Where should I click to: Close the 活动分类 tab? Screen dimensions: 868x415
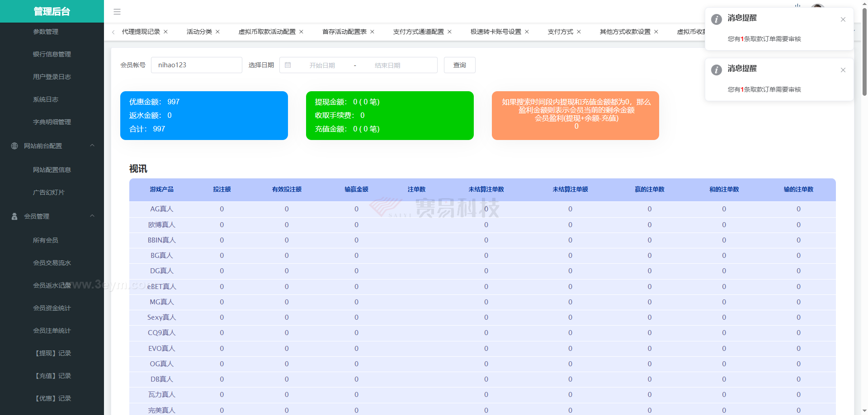[218, 32]
